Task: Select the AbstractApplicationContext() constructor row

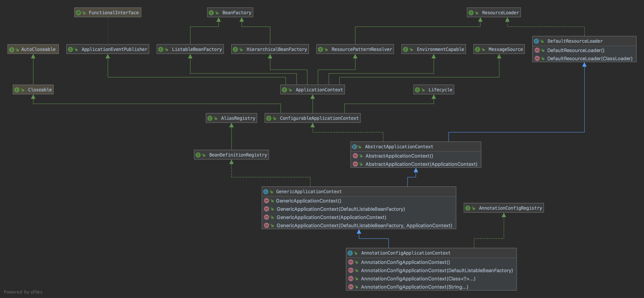Action: click(416, 156)
